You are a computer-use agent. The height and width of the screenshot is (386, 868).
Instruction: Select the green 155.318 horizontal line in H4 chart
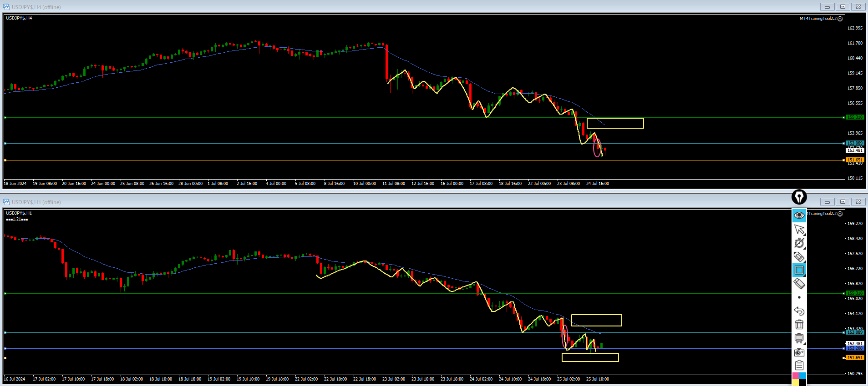point(273,118)
